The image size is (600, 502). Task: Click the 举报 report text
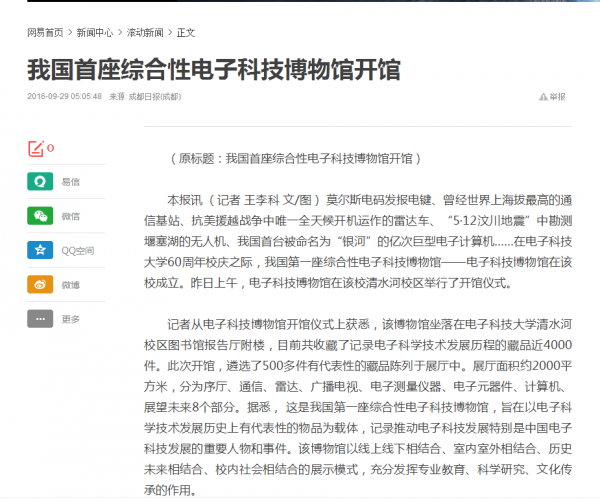point(558,97)
